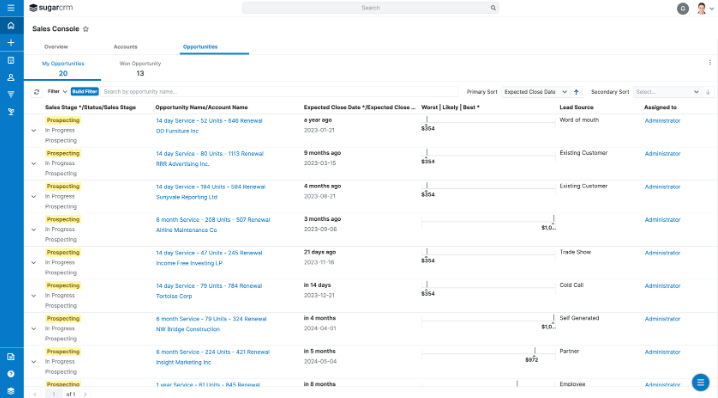Open the DD Furniture Inc account link
718x398 pixels.
click(x=177, y=131)
